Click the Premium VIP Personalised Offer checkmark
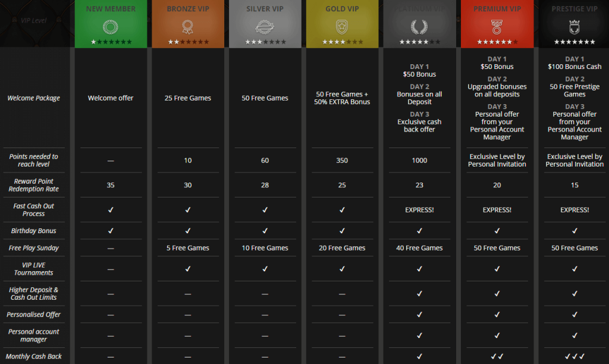The width and height of the screenshot is (609, 364). pos(497,315)
